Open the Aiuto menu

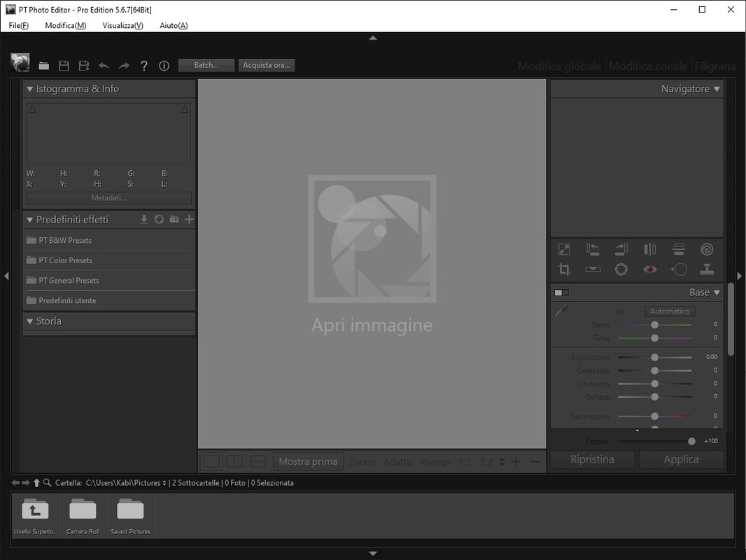point(174,26)
